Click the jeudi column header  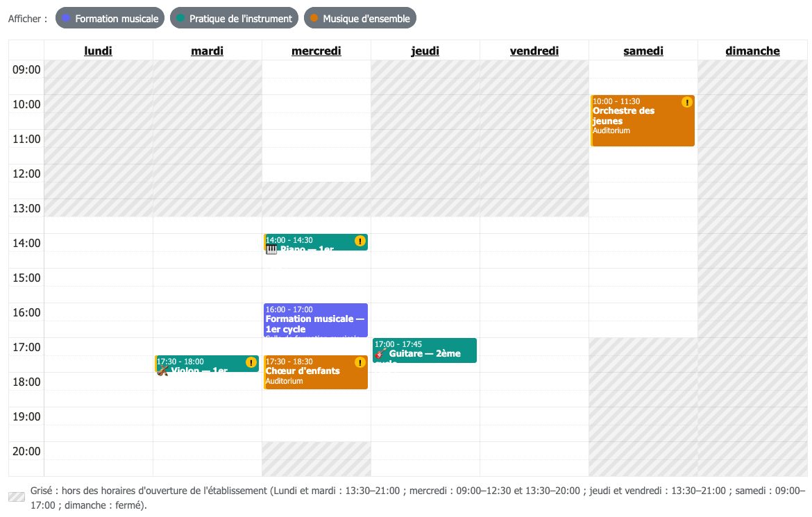pyautogui.click(x=425, y=51)
